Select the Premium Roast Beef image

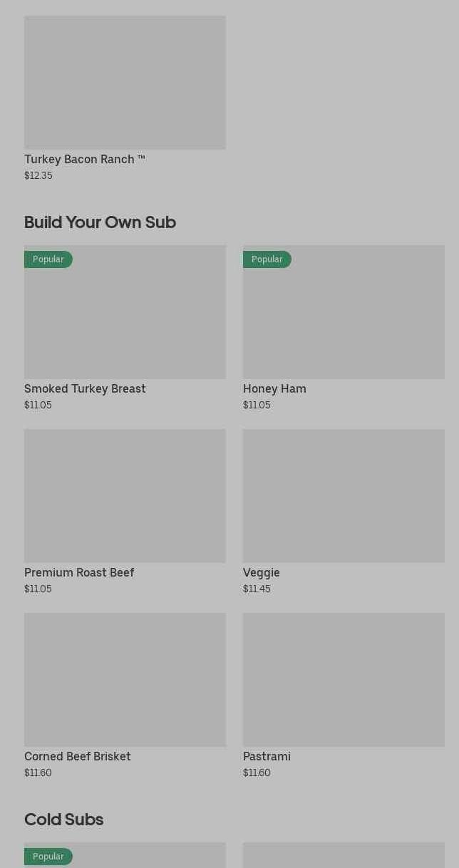[125, 495]
